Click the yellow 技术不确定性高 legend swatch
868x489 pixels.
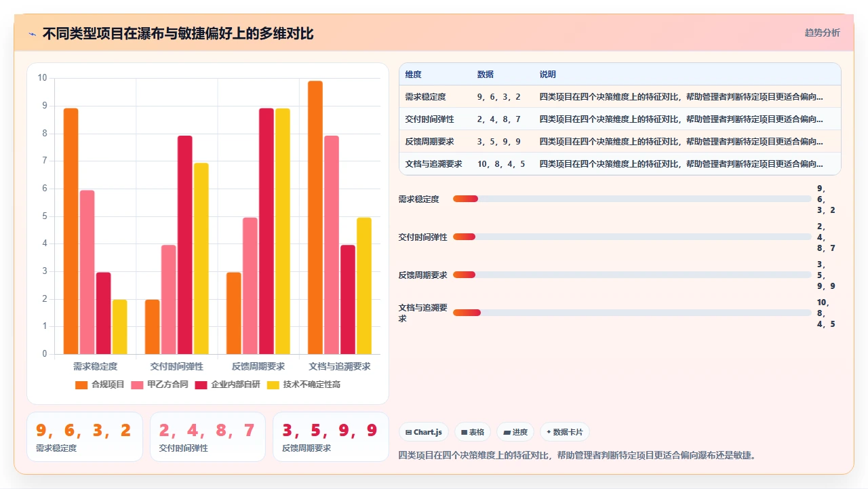tap(273, 385)
